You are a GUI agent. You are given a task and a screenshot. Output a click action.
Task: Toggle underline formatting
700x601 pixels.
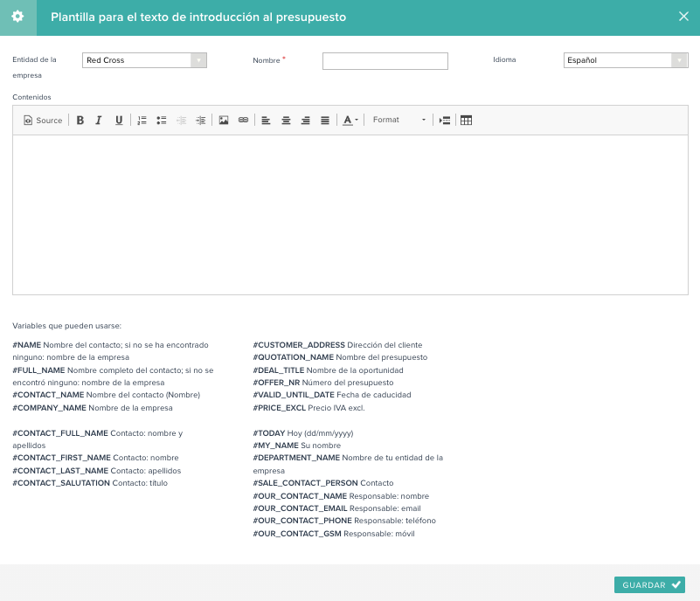click(119, 120)
